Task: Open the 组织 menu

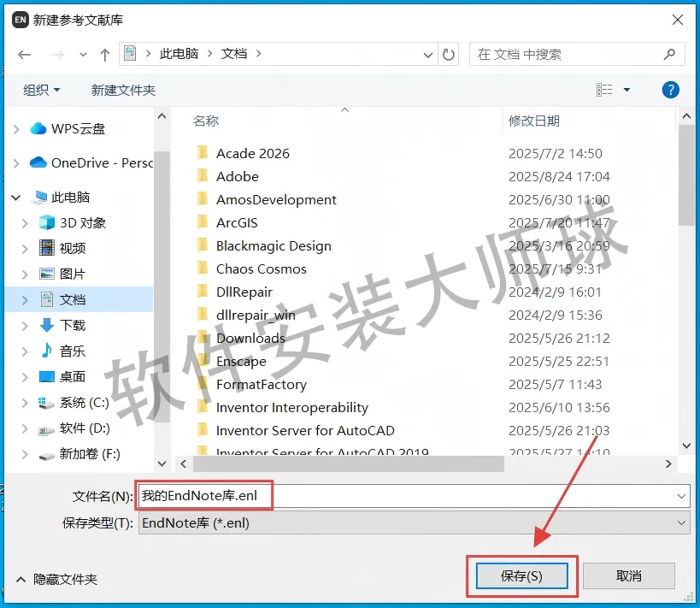Action: point(41,91)
